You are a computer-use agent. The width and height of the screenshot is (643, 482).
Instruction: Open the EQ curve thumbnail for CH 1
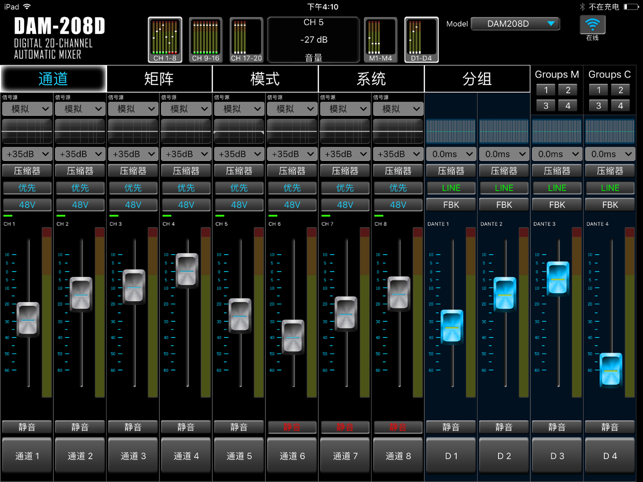coord(27,131)
